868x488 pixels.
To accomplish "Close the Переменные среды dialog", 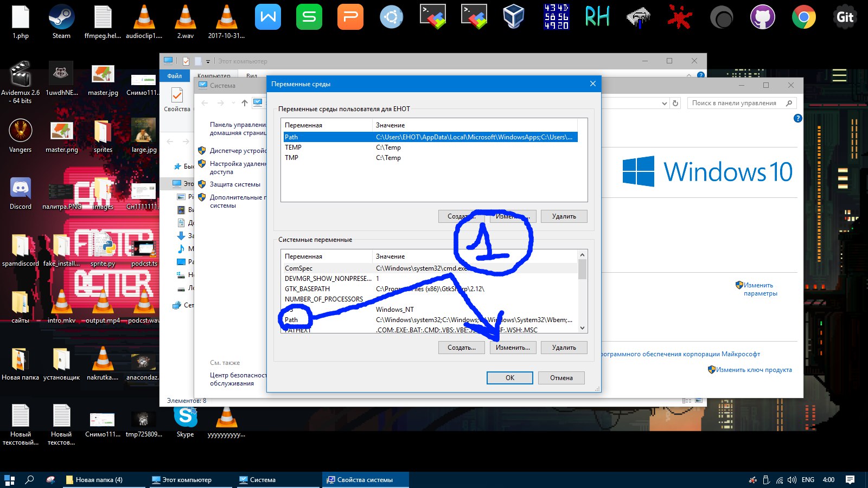I will (592, 84).
